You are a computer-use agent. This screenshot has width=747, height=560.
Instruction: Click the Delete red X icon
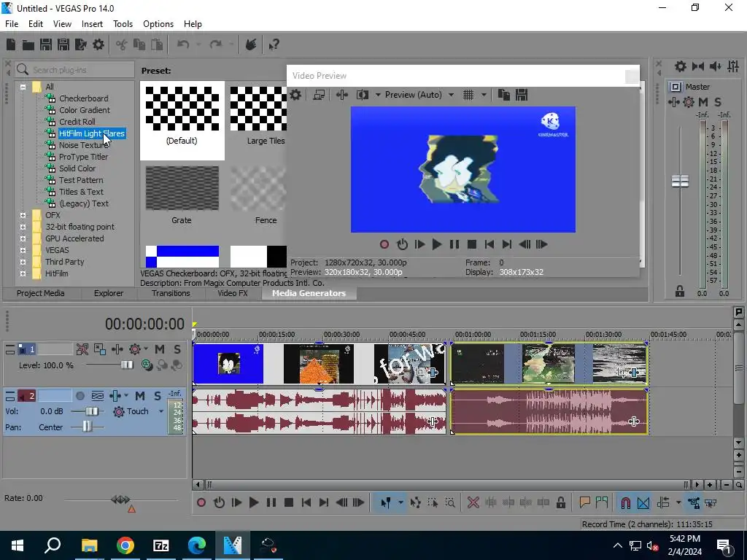tap(473, 503)
